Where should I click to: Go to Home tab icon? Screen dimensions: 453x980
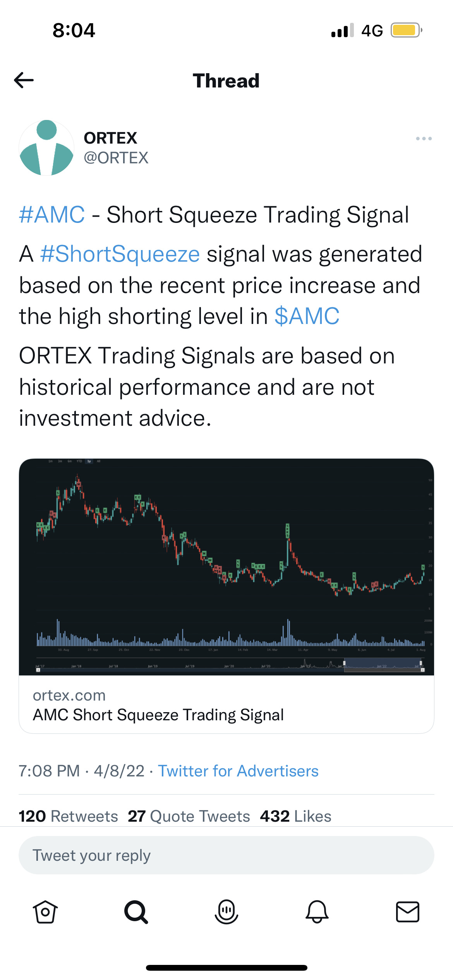point(45,912)
